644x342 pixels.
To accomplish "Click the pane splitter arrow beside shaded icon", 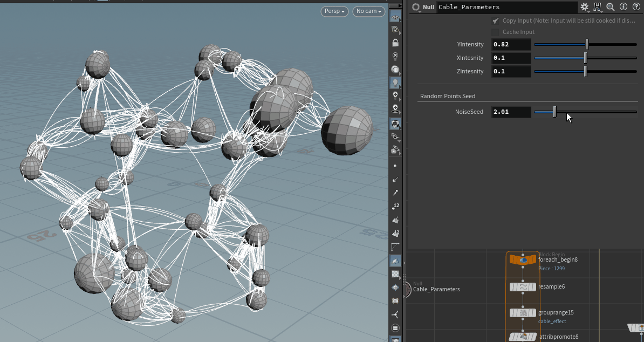I will pyautogui.click(x=404, y=262).
